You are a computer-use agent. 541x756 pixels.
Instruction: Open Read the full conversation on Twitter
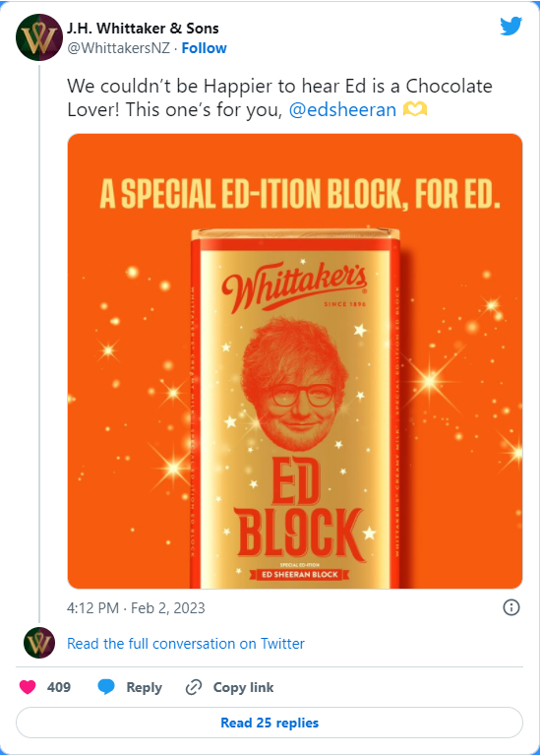186,644
